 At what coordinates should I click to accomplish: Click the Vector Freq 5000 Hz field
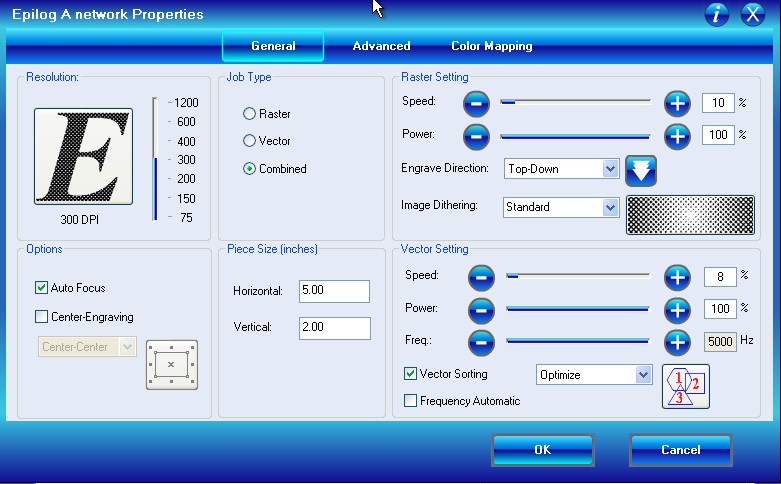(720, 342)
